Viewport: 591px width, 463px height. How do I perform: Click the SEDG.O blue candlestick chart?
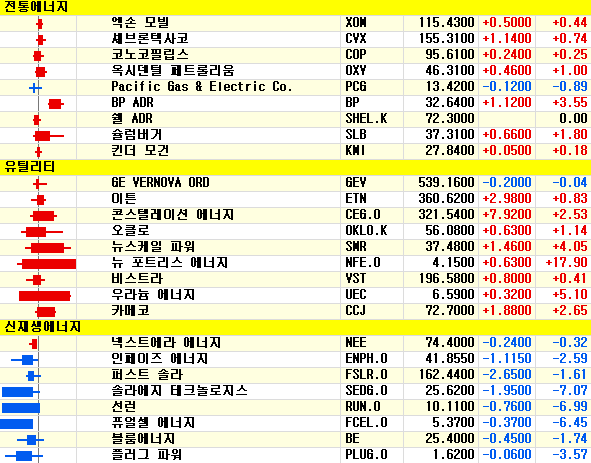tap(20, 392)
